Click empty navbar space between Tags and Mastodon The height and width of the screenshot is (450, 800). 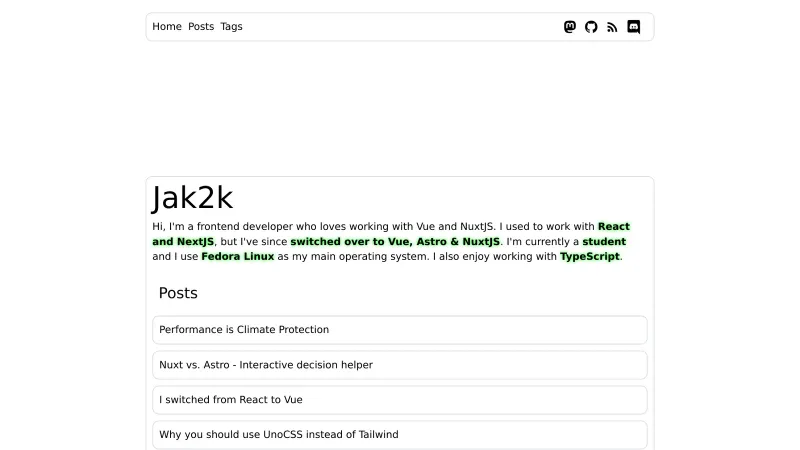pyautogui.click(x=400, y=27)
